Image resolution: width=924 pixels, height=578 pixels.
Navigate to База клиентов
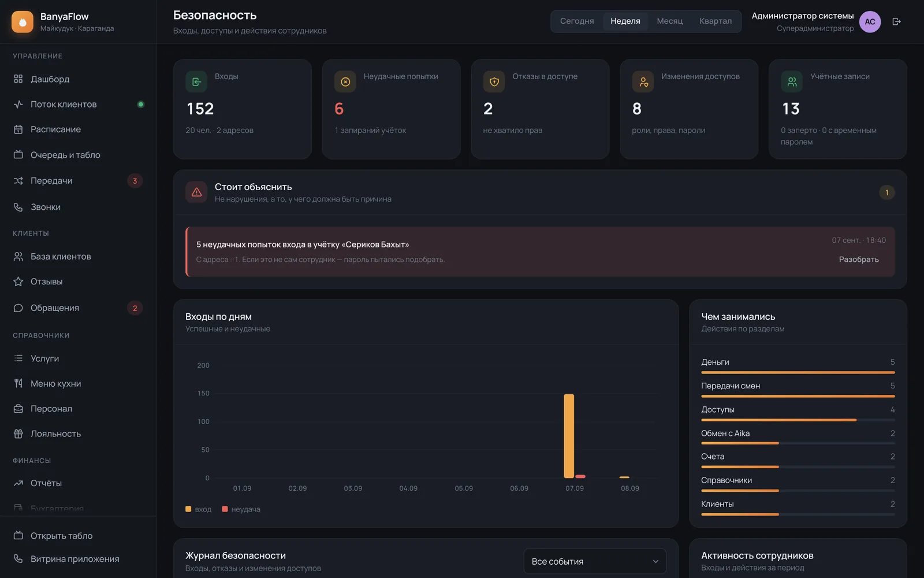(78, 256)
